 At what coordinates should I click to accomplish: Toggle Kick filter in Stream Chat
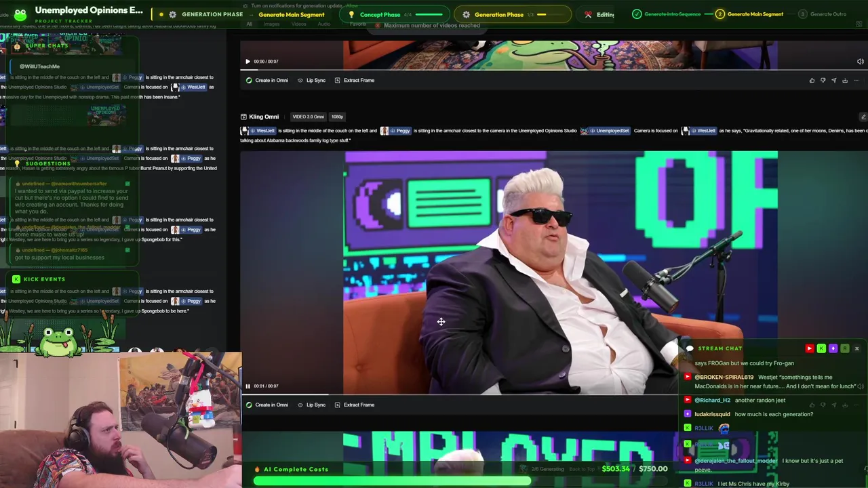coord(821,348)
